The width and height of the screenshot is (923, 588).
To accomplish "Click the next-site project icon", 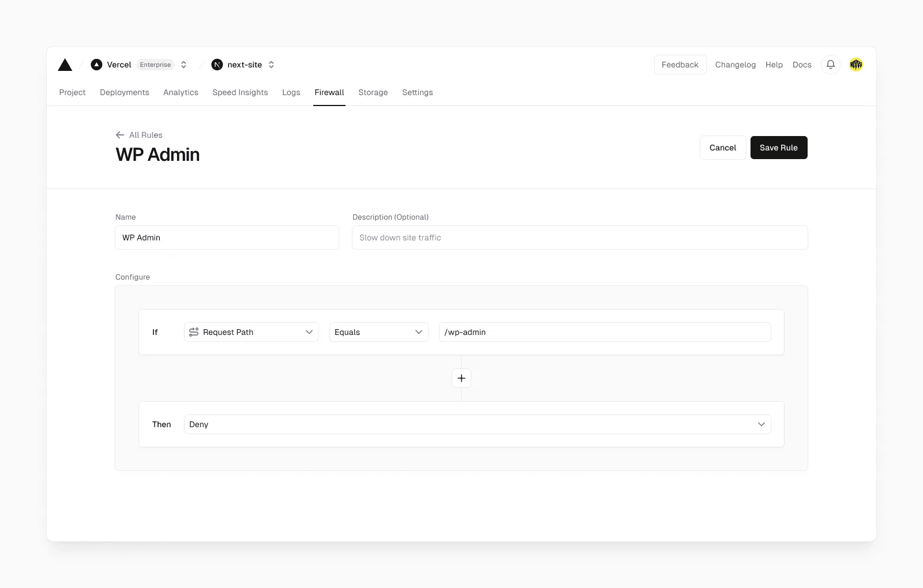I will click(217, 65).
